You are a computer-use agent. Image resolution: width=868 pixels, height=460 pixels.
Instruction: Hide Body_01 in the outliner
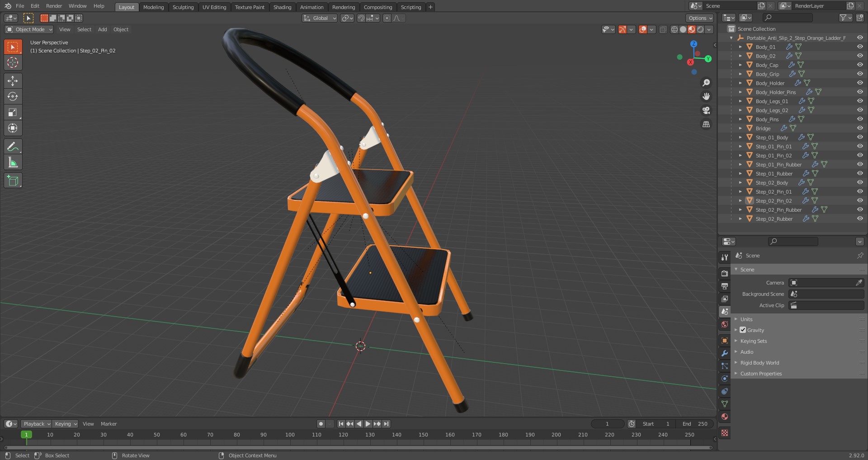[860, 47]
